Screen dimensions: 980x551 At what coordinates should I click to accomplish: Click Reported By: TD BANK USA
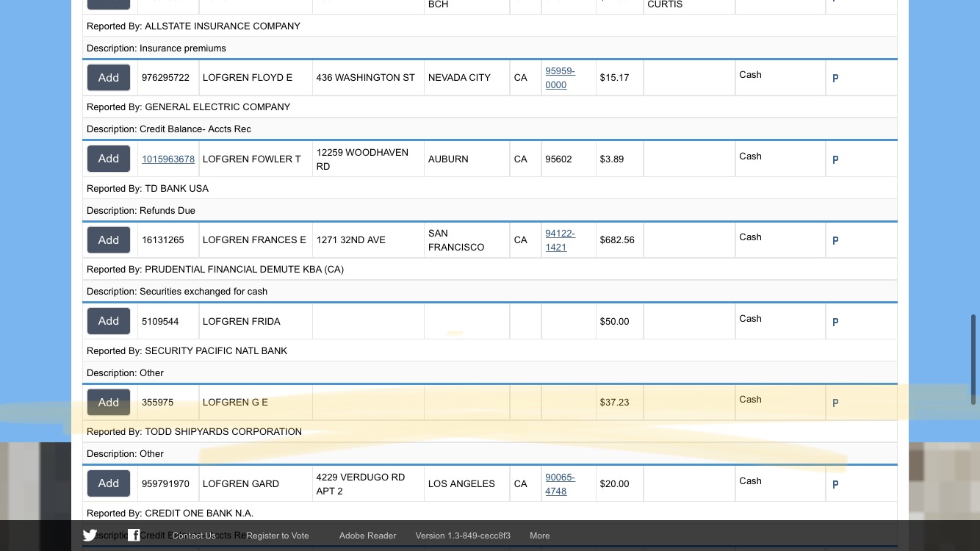pyautogui.click(x=148, y=188)
